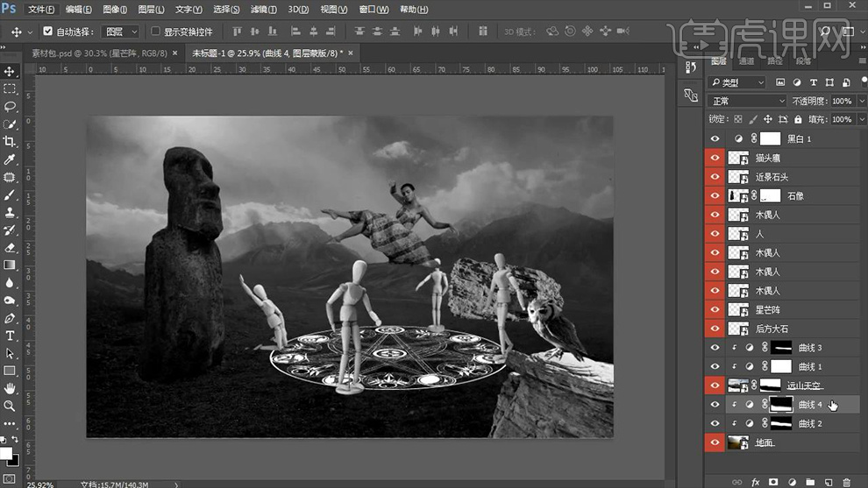Open the tool preset picker arrow
Image resolution: width=868 pixels, height=488 pixels.
point(29,32)
